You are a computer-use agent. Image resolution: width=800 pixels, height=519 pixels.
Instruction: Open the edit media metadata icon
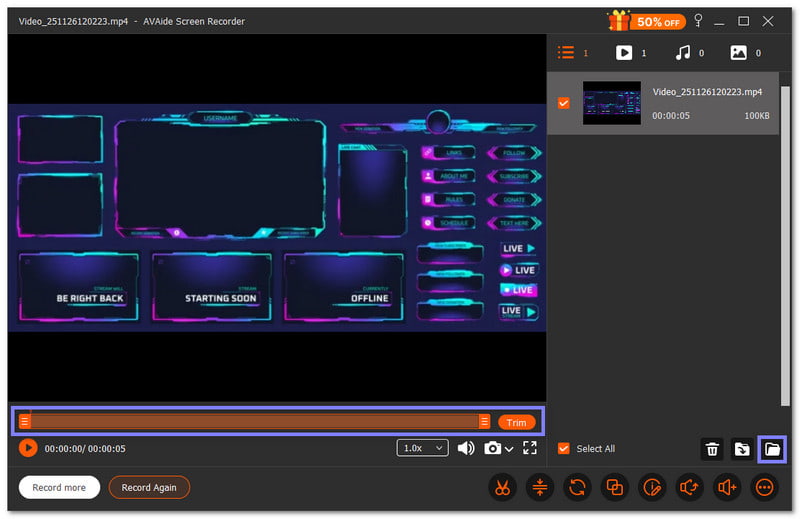[652, 487]
